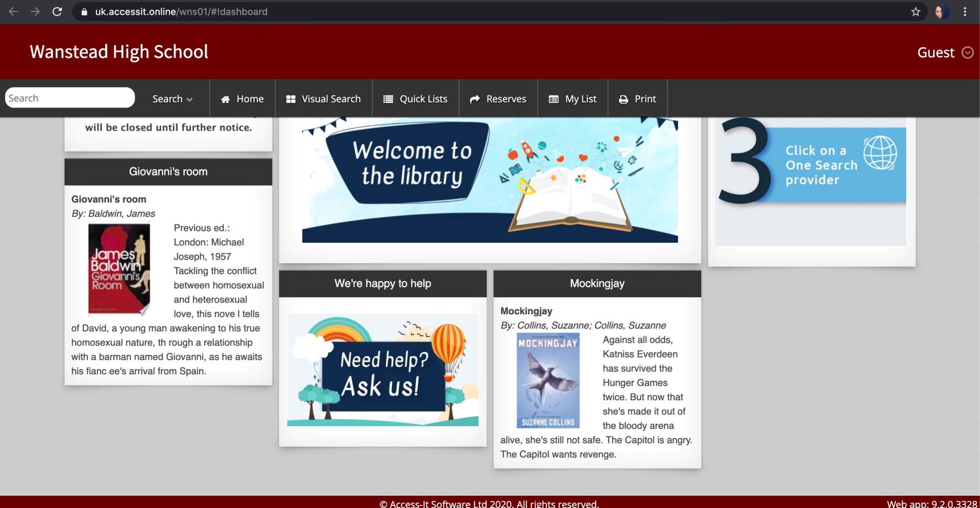Viewport: 980px width, 508px height.
Task: Select the Print menu item
Action: pos(638,98)
